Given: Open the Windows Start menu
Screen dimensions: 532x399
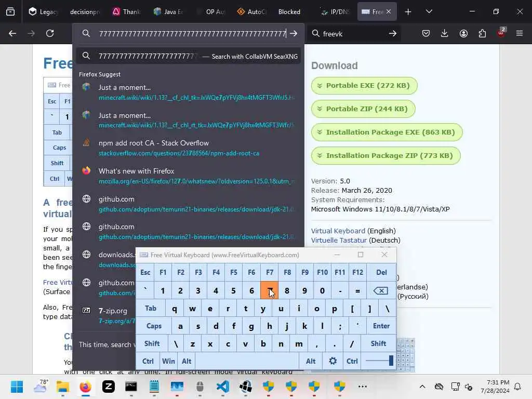Looking at the screenshot, I should (17, 387).
